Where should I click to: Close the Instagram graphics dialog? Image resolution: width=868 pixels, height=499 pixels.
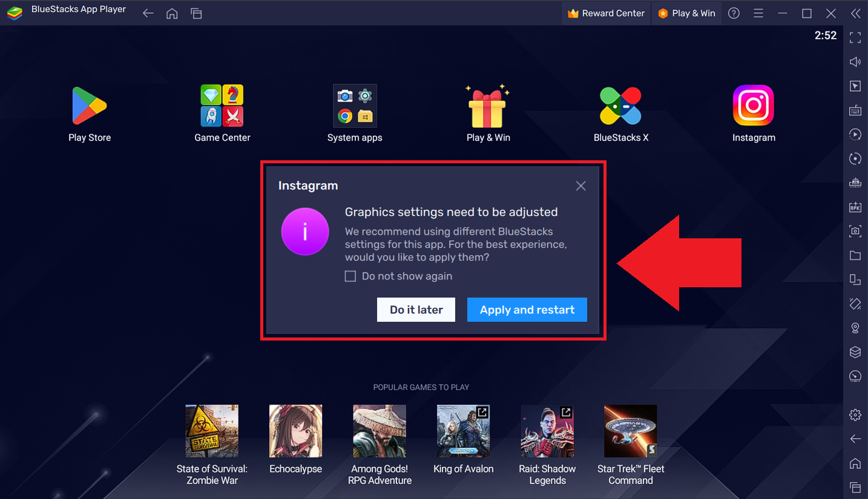[581, 186]
